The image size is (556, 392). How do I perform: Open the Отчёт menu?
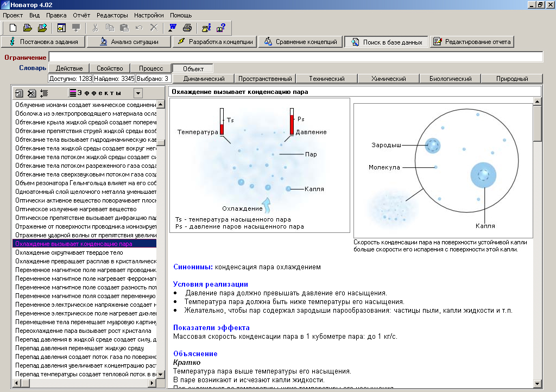[81, 15]
